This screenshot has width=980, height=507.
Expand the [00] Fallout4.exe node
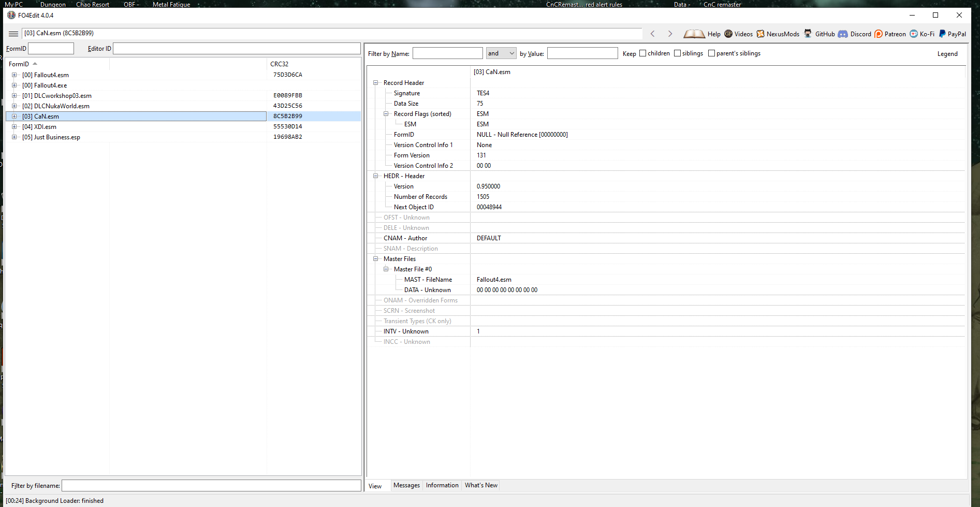[14, 85]
